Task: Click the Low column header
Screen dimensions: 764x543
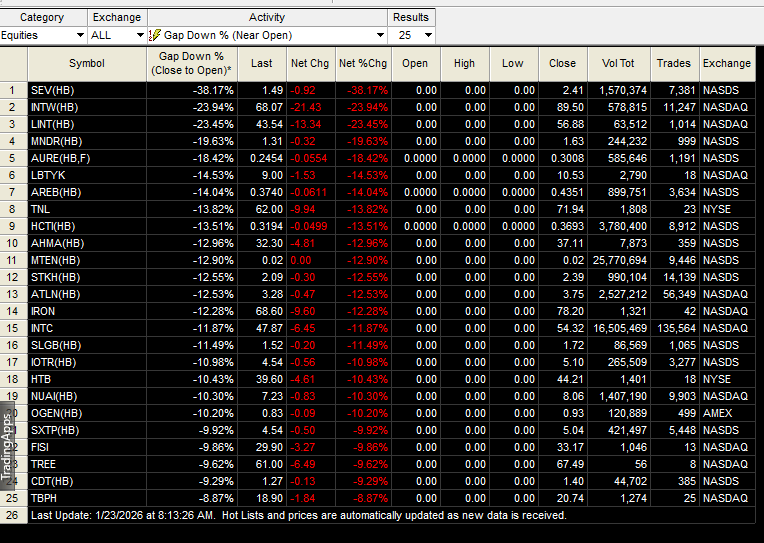Action: (513, 63)
